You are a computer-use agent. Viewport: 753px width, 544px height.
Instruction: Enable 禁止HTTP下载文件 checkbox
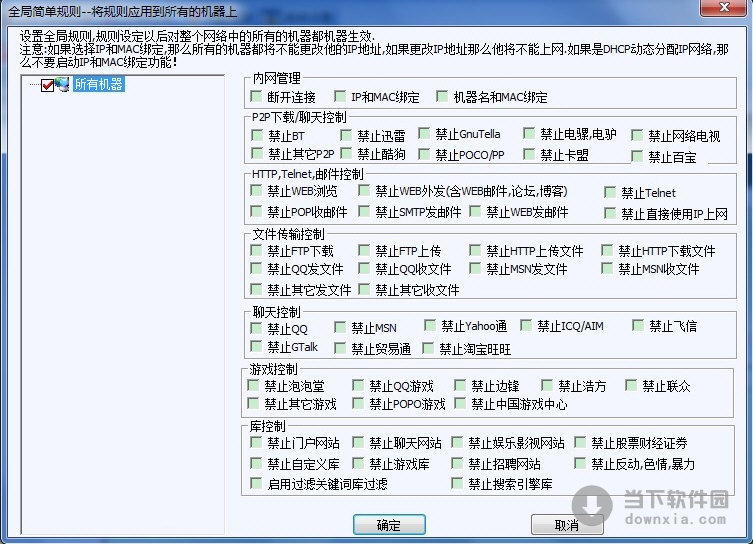click(607, 251)
